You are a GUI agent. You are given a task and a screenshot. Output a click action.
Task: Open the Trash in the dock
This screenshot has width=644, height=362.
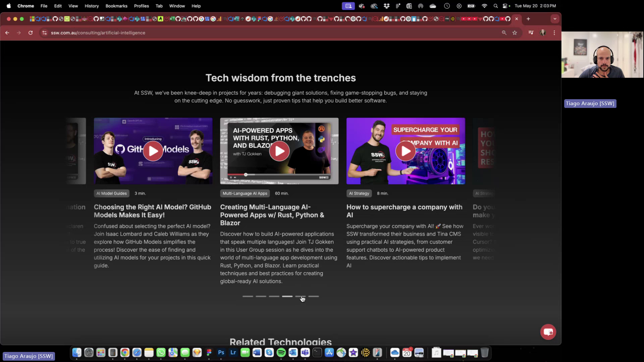(485, 353)
